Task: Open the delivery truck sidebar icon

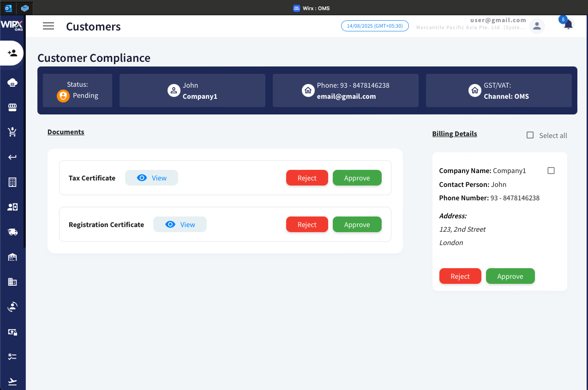Action: click(x=12, y=232)
